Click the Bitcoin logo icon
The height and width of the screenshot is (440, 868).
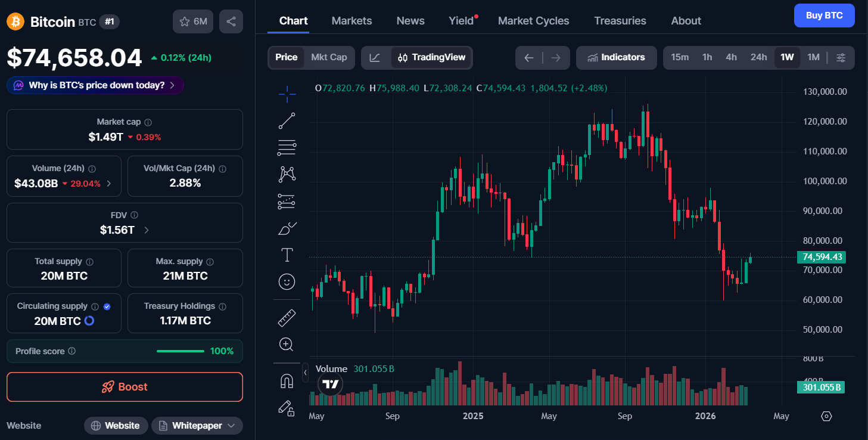tap(15, 22)
